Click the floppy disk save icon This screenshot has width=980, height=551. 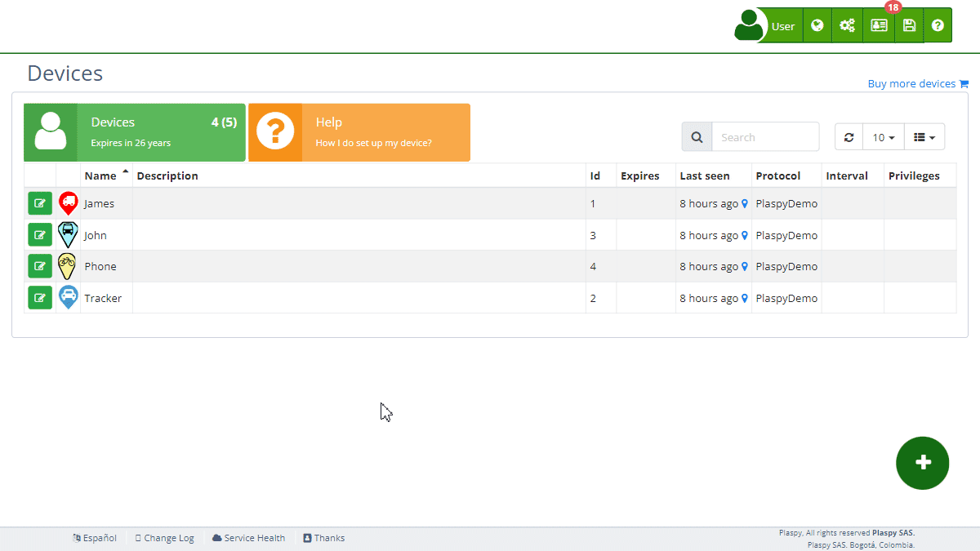click(909, 26)
